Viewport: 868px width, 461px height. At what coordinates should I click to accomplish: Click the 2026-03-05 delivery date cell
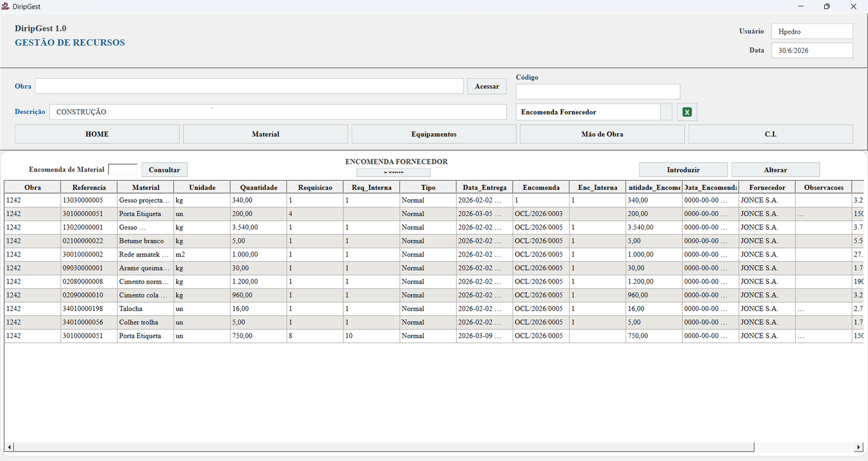484,214
